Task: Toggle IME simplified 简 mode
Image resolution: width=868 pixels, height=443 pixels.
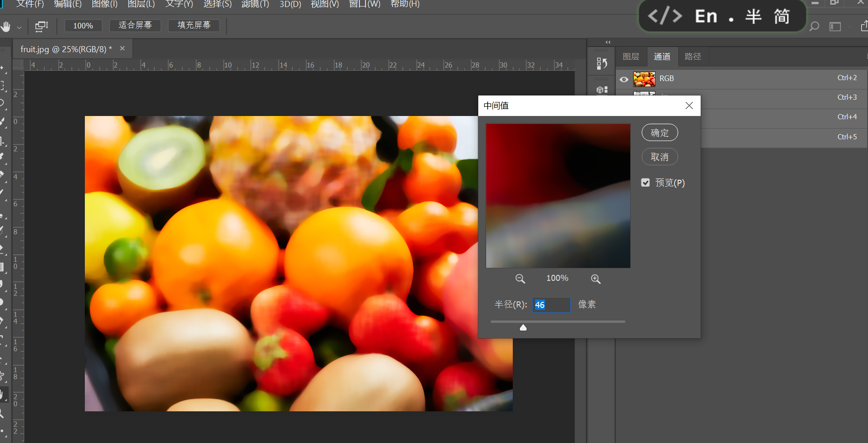Action: coord(782,17)
